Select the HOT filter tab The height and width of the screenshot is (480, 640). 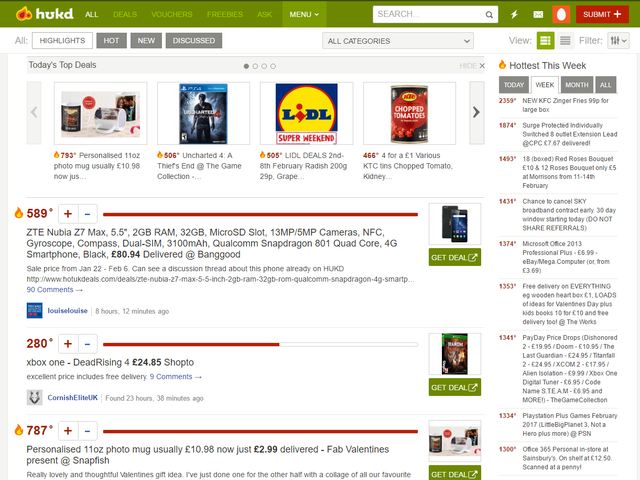pos(111,40)
